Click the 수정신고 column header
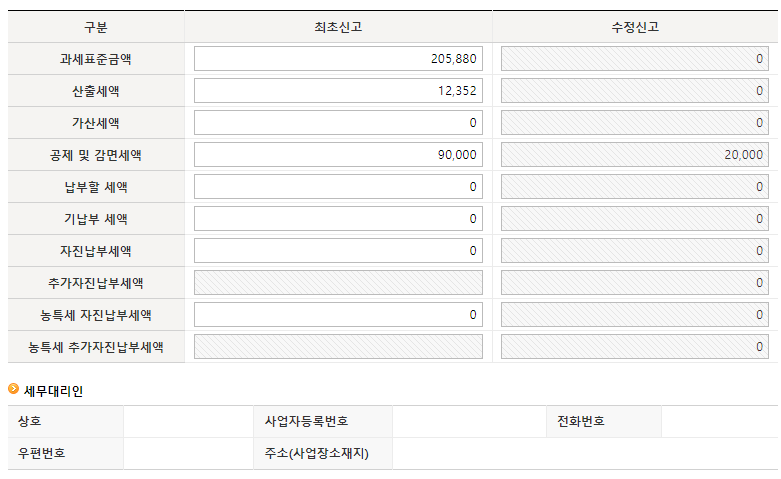This screenshot has width=781, height=479. (635, 27)
